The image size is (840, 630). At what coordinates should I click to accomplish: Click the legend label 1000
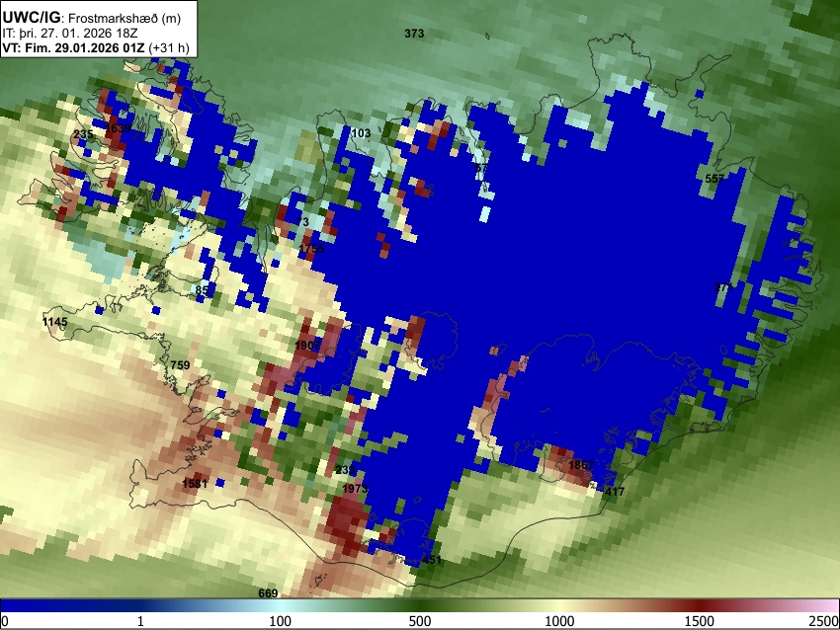(x=559, y=621)
